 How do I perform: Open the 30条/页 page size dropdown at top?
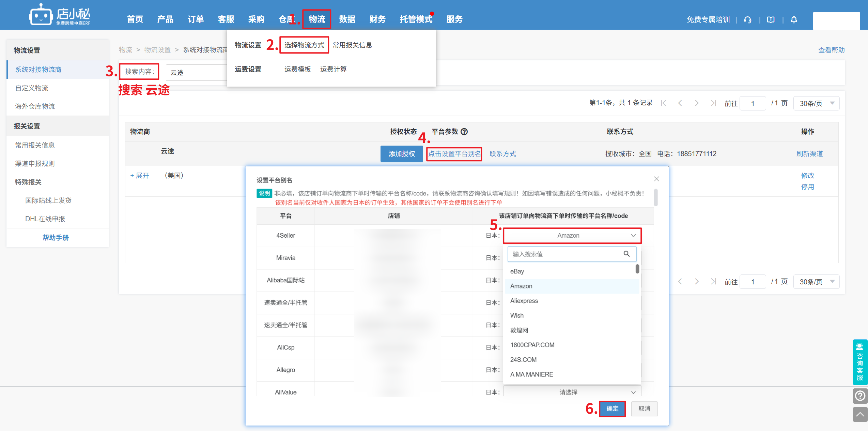[816, 103]
